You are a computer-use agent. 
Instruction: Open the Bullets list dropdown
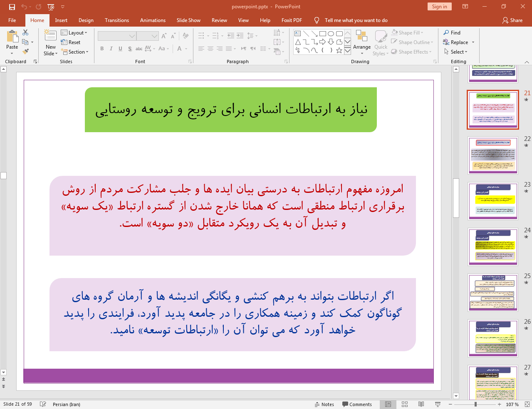point(208,36)
